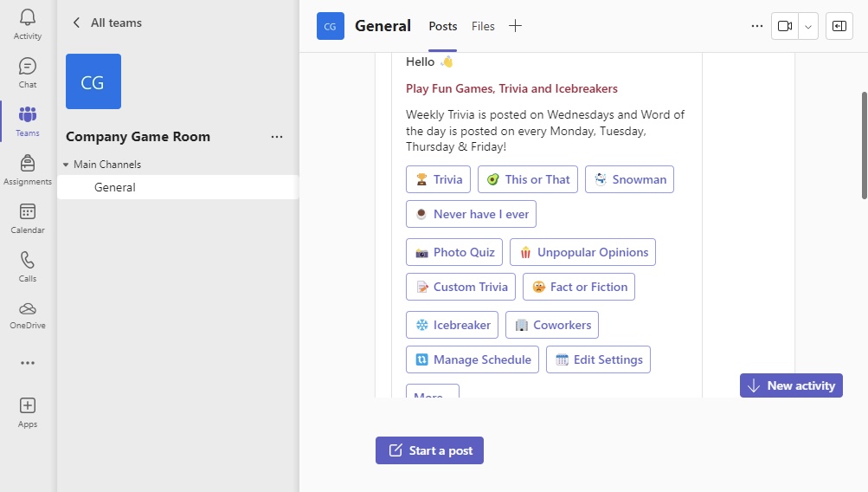Show more apps ellipsis in sidebar
This screenshot has width=868, height=492.
[x=28, y=363]
